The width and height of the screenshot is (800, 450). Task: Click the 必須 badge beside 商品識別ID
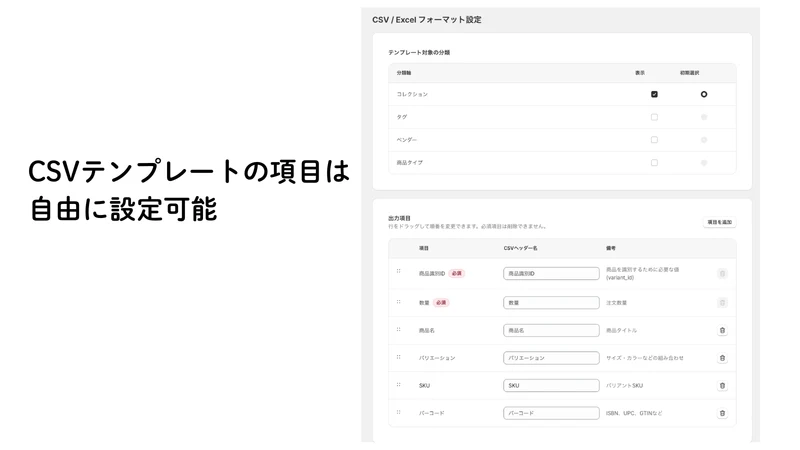(457, 273)
